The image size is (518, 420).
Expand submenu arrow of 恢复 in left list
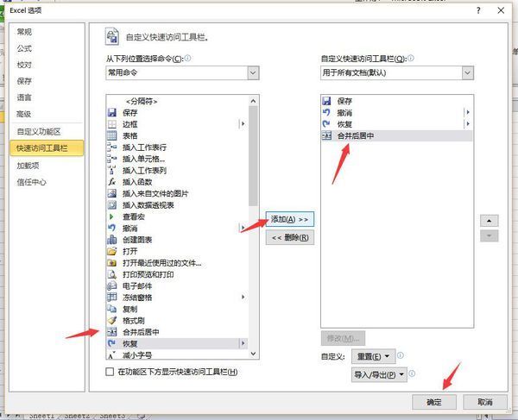point(243,343)
